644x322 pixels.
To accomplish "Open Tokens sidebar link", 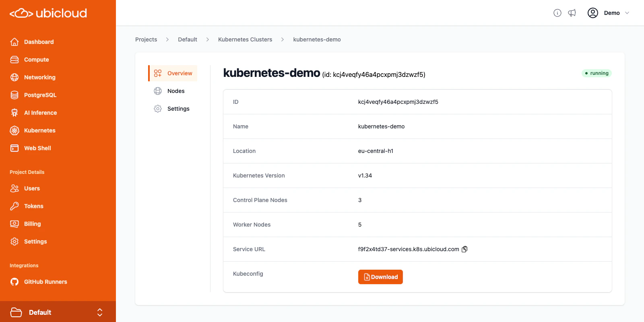I will click(x=34, y=206).
